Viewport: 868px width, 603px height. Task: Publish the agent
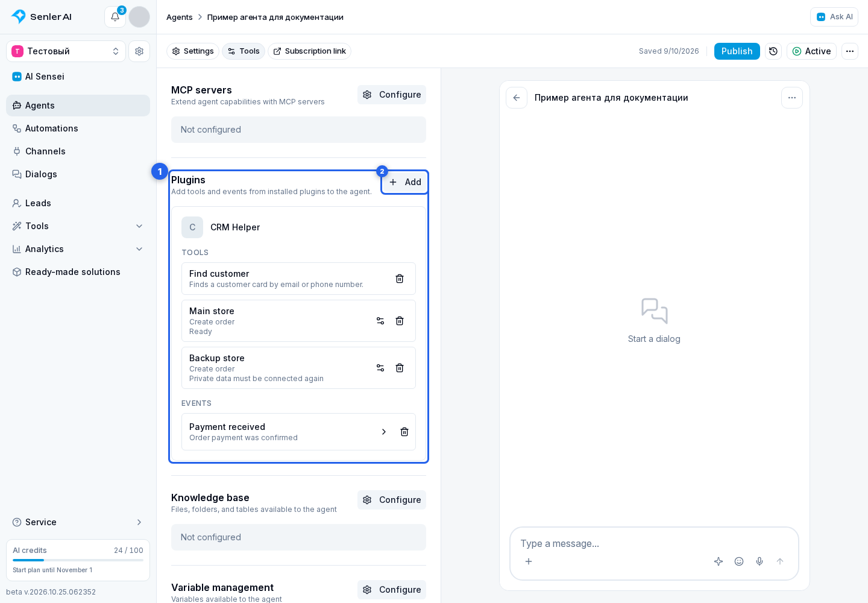pyautogui.click(x=737, y=51)
